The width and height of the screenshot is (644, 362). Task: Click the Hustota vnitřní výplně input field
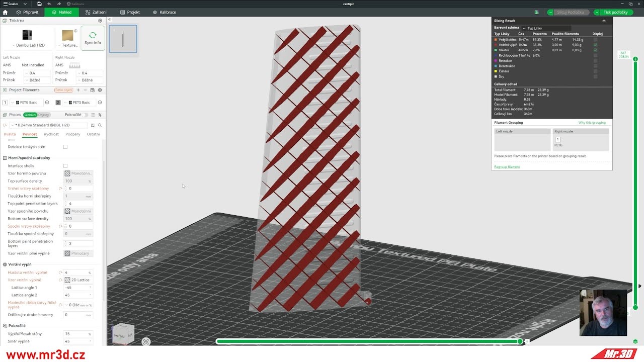[x=78, y=273]
